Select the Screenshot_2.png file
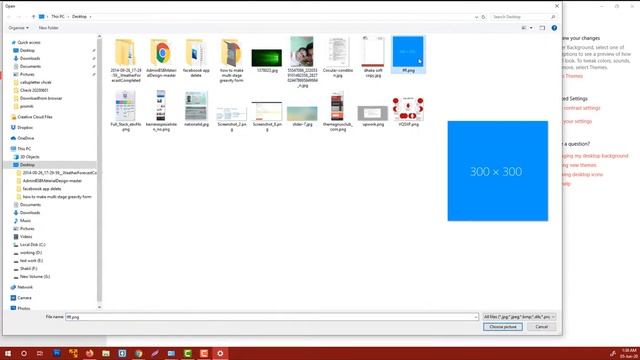This screenshot has width=640, height=360. pos(231,118)
